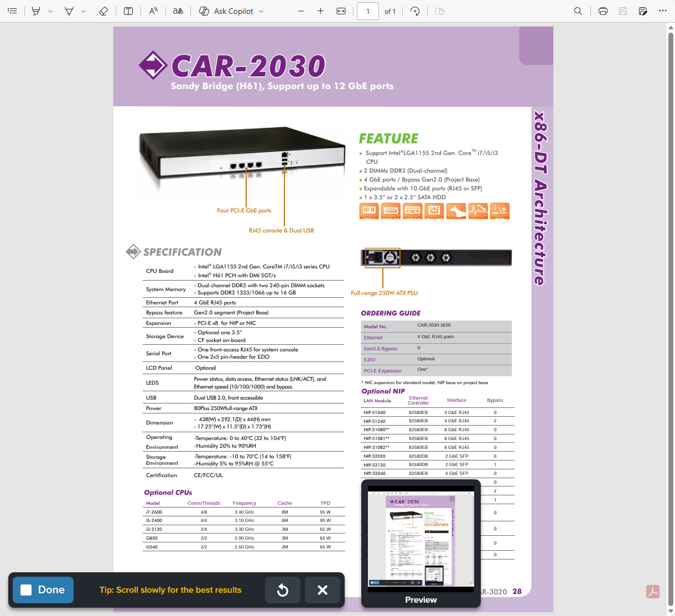Click the FEATURE heading

388,138
